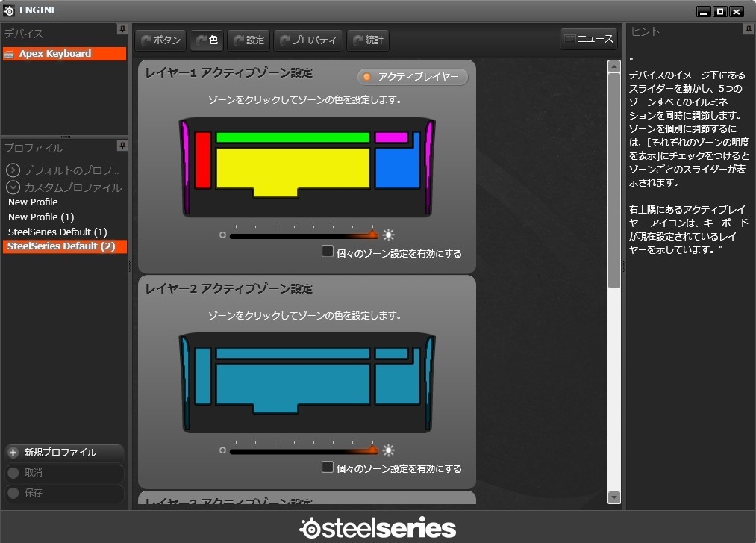Create a profile with 新規プロファイル
This screenshot has width=756, height=543.
tap(65, 453)
